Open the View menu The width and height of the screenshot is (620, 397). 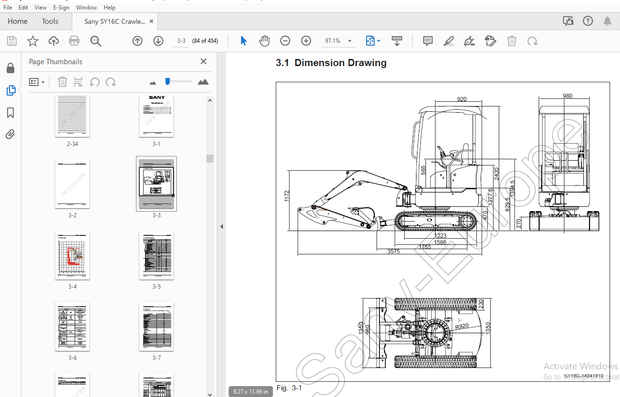40,7
